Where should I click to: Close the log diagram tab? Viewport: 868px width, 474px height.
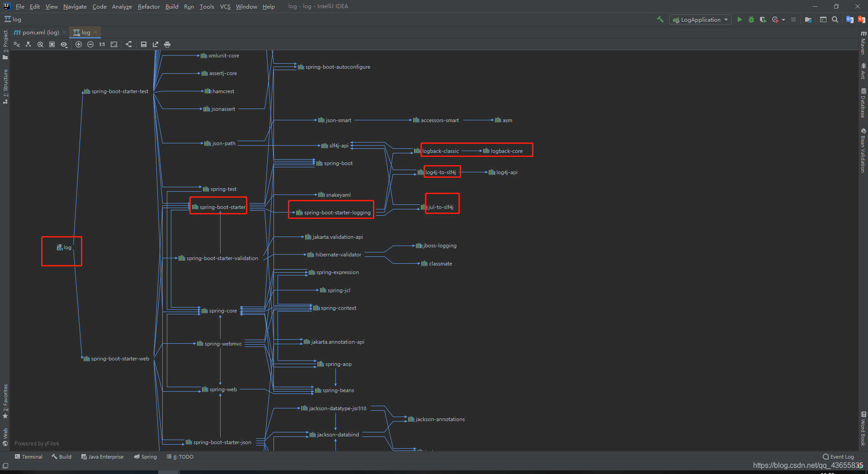[95, 32]
